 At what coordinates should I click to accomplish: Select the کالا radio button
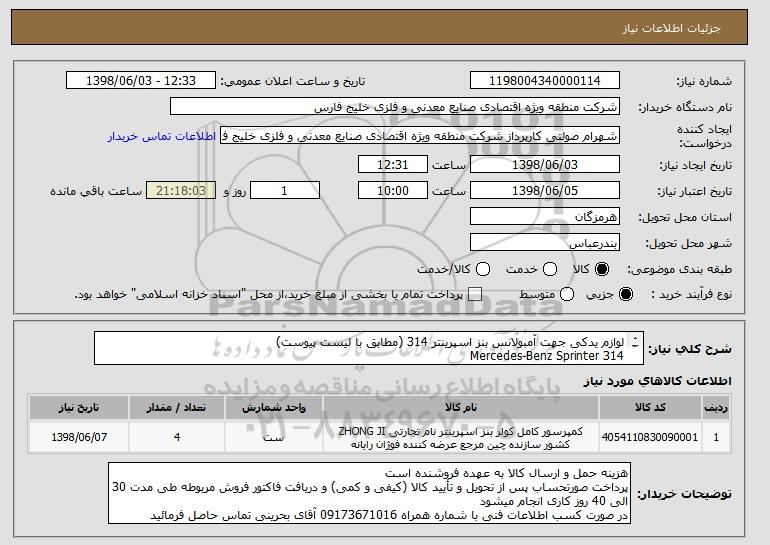point(602,269)
